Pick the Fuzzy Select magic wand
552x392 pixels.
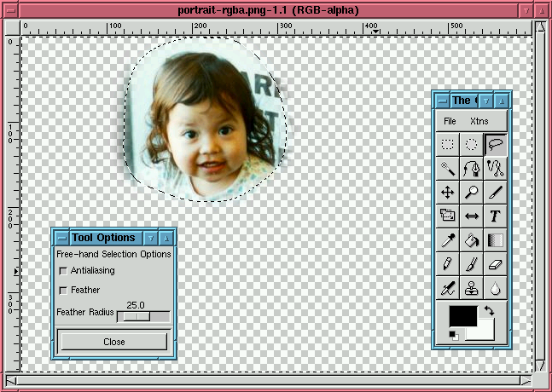(448, 168)
